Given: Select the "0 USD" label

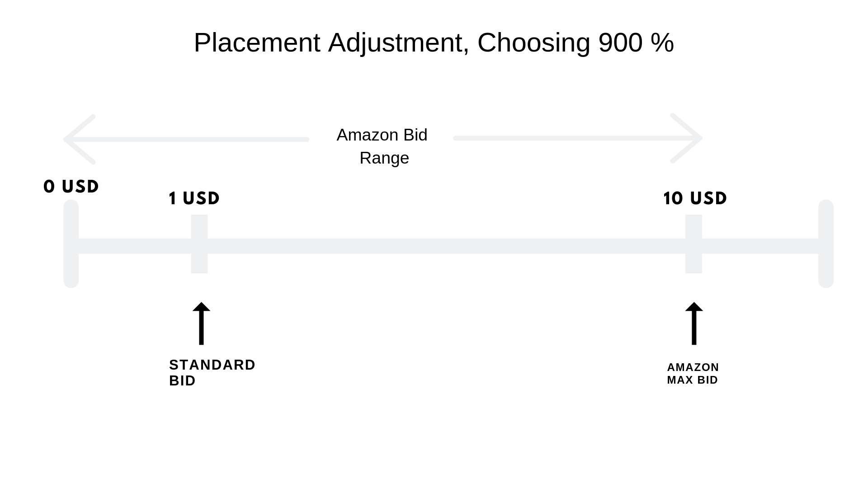Looking at the screenshot, I should [71, 187].
